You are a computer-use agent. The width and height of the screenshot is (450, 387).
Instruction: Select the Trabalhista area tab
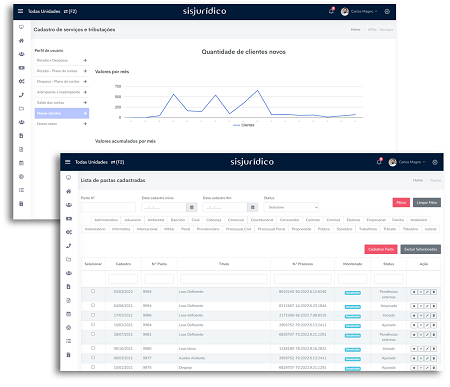[368, 229]
